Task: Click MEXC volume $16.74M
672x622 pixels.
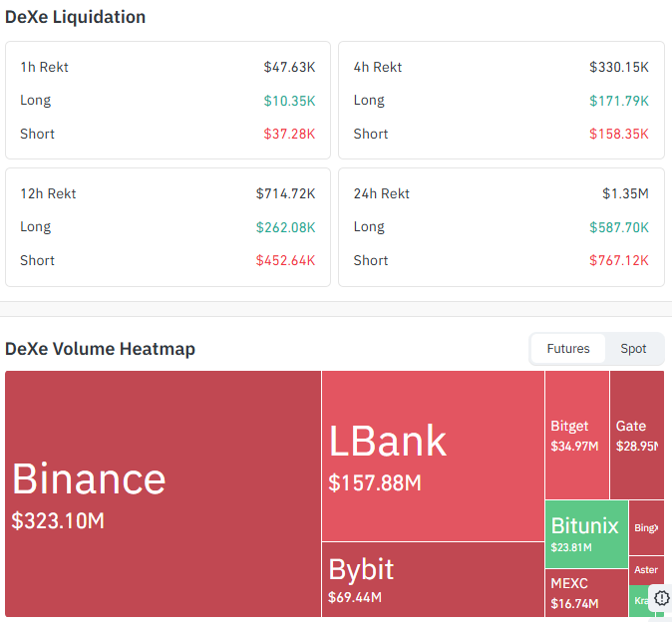Action: 574,604
